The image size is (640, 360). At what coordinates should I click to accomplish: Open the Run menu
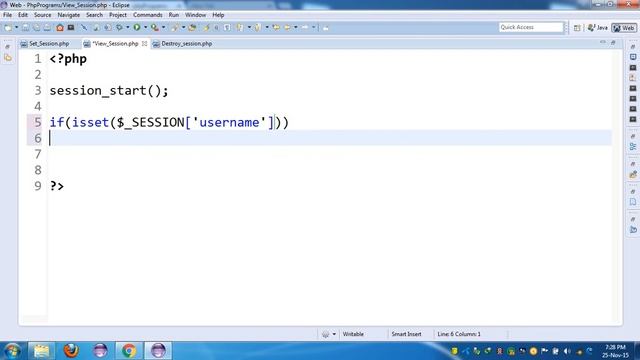point(173,15)
